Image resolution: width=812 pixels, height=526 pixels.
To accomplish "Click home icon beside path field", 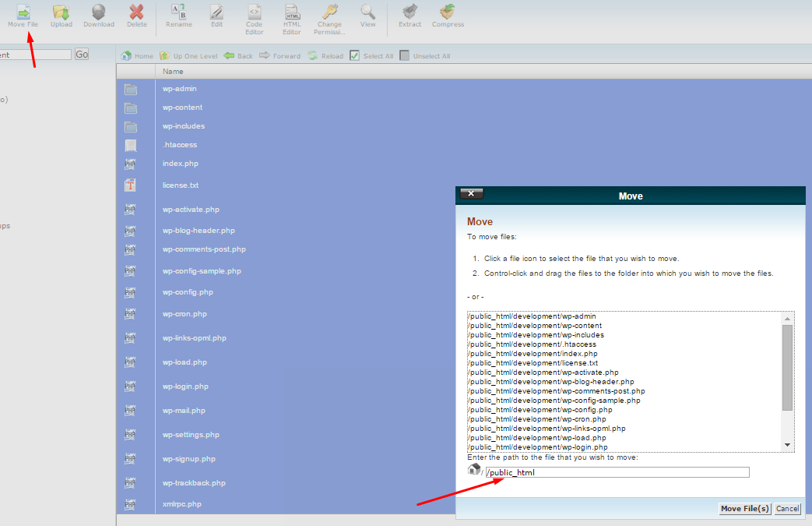I will [474, 470].
